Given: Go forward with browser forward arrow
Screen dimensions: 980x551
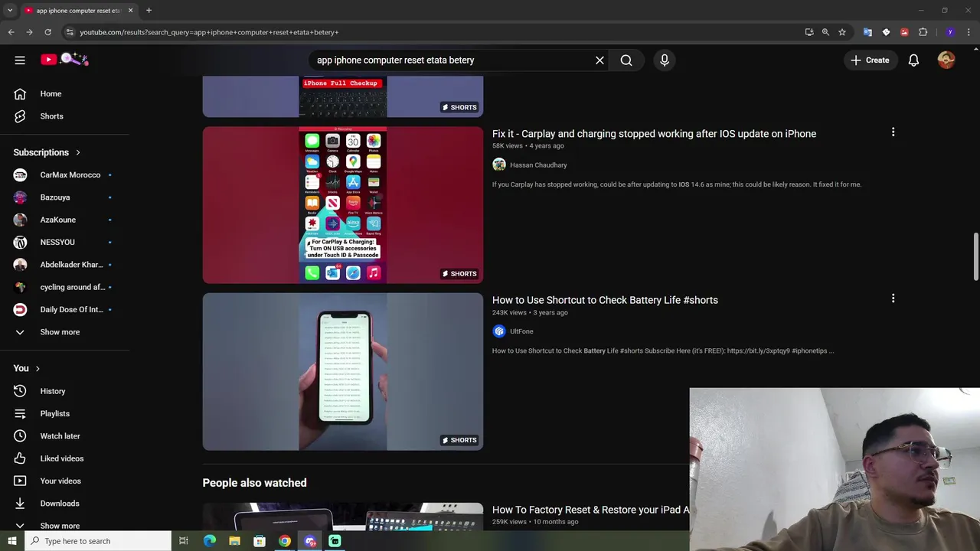Looking at the screenshot, I should 29,32.
